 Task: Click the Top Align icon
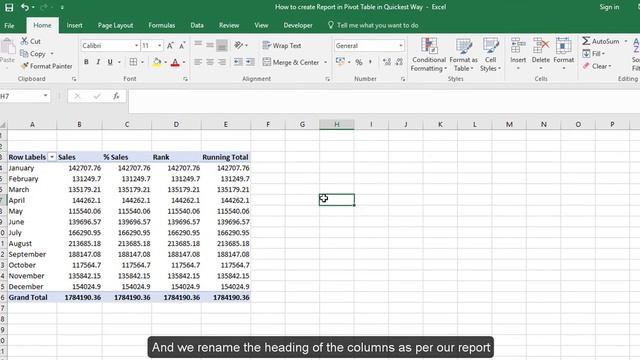(x=198, y=44)
